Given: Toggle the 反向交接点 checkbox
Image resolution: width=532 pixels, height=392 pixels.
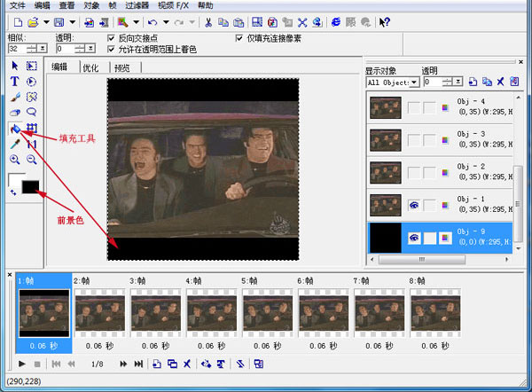Looking at the screenshot, I should coord(111,38).
